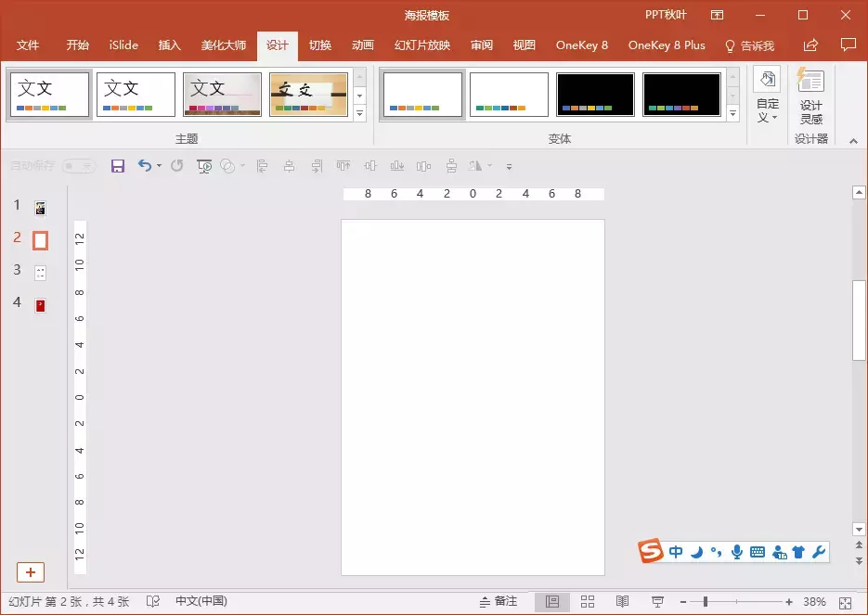
Task: Open the Merge Shapes dropdown arrow
Action: tap(242, 165)
